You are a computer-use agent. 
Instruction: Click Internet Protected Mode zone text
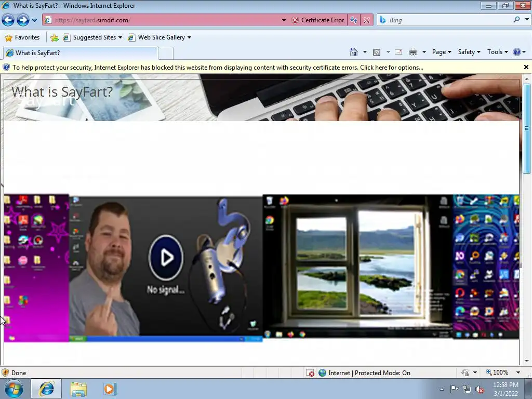coord(369,373)
